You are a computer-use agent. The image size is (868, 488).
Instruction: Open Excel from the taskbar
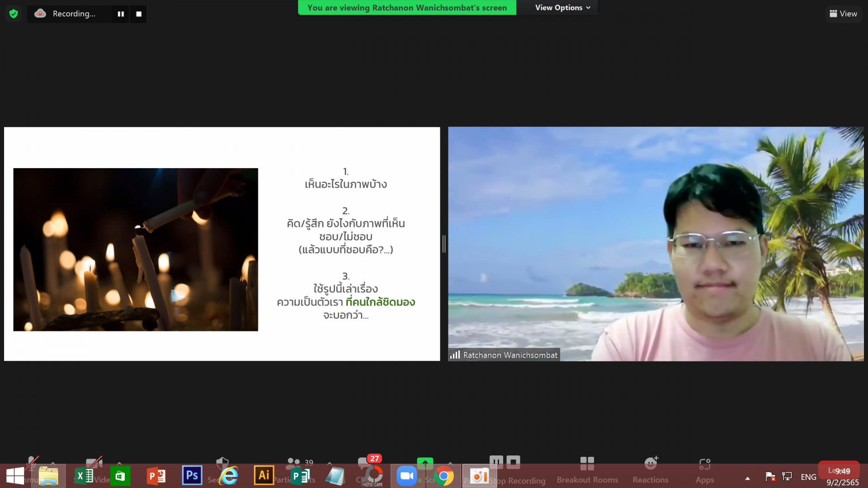(84, 476)
